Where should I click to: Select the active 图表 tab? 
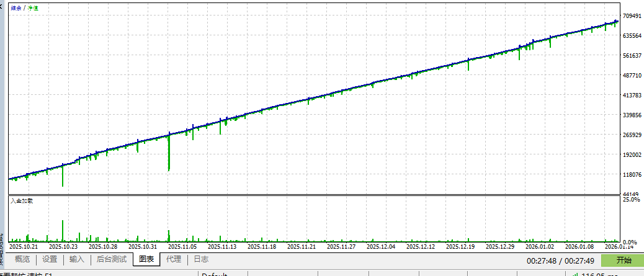coord(146,259)
